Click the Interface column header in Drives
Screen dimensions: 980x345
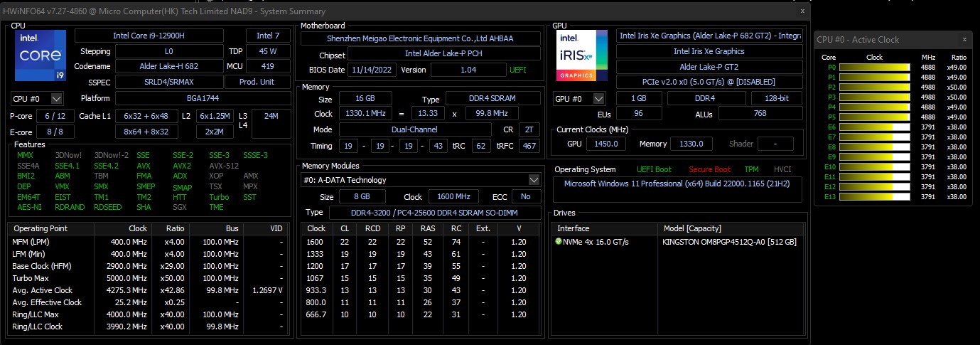tap(606, 228)
